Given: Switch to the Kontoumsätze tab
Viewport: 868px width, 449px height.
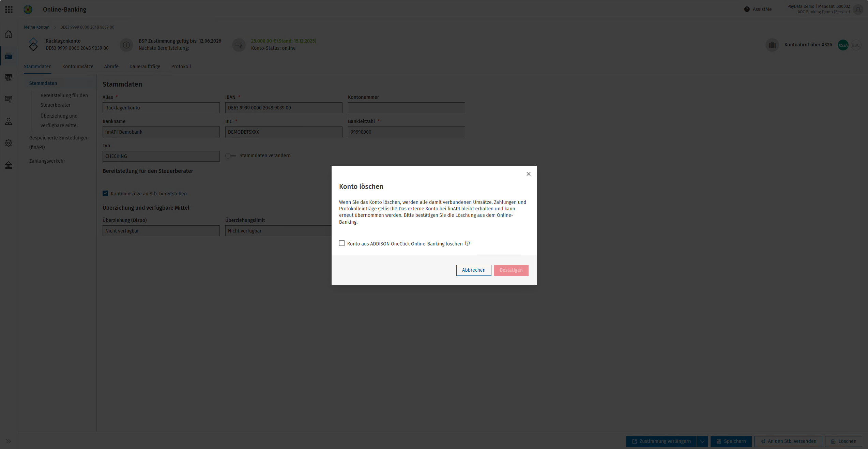Looking at the screenshot, I should click(x=78, y=66).
